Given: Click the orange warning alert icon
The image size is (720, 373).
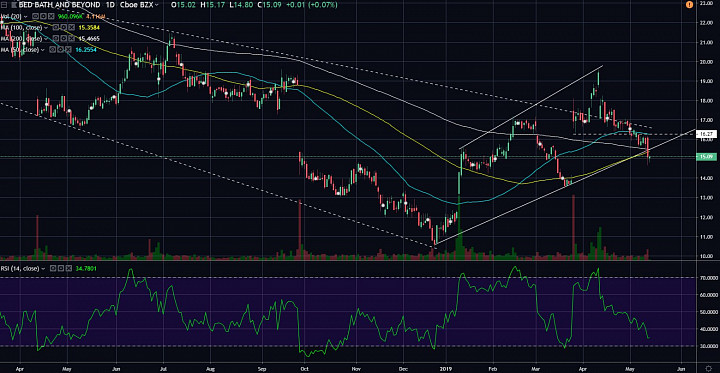Looking at the screenshot, I should 689,5.
